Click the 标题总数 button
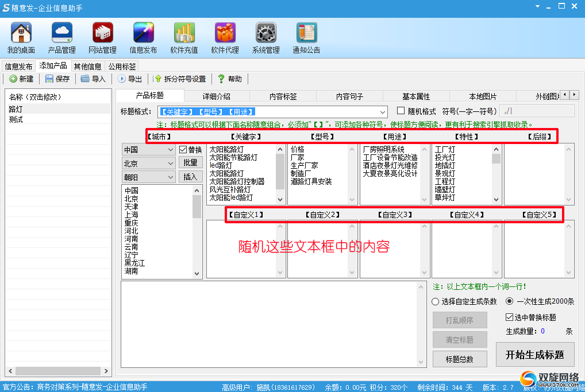The height and width of the screenshot is (392, 585). tap(460, 359)
